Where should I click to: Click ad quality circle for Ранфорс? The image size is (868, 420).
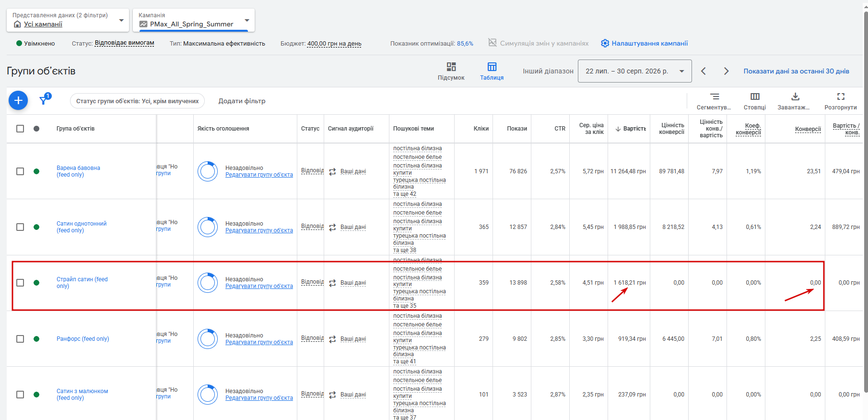(x=208, y=339)
